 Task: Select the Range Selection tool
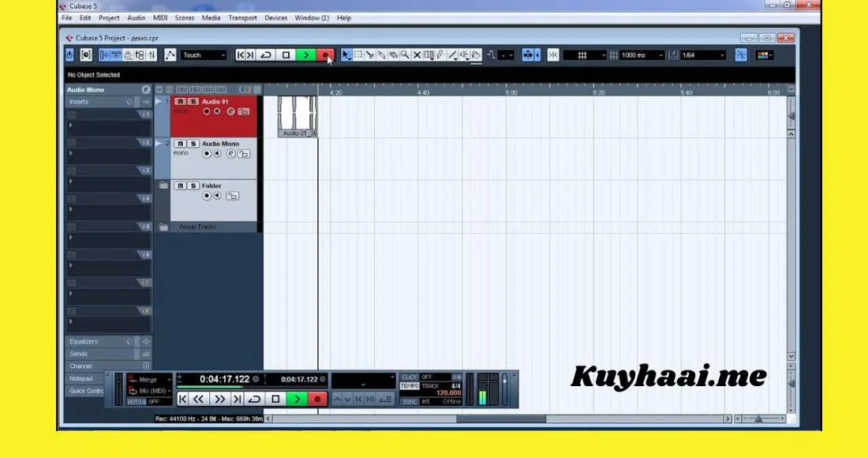358,54
